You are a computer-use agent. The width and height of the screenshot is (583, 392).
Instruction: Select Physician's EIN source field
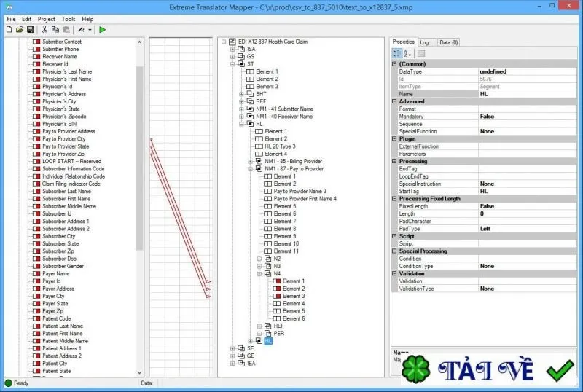coord(60,124)
